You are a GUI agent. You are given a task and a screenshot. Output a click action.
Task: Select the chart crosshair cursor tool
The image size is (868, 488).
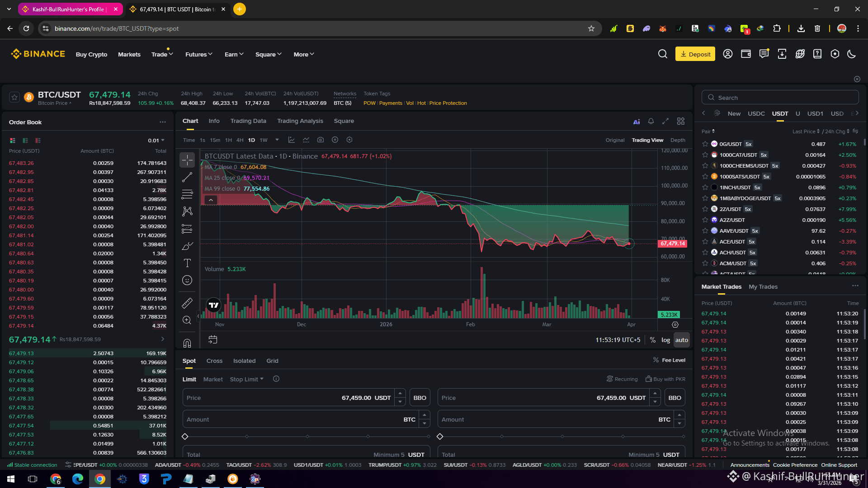[x=187, y=160]
